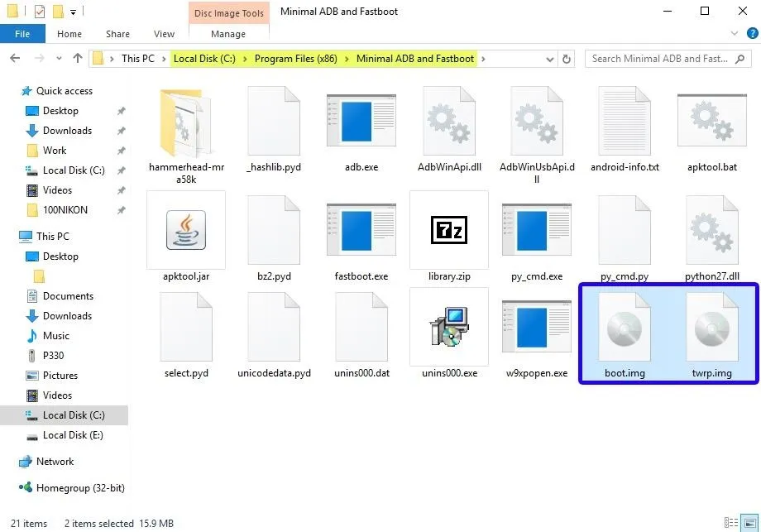
Task: Navigate to Program Files (x86) breadcrumb
Action: [295, 59]
